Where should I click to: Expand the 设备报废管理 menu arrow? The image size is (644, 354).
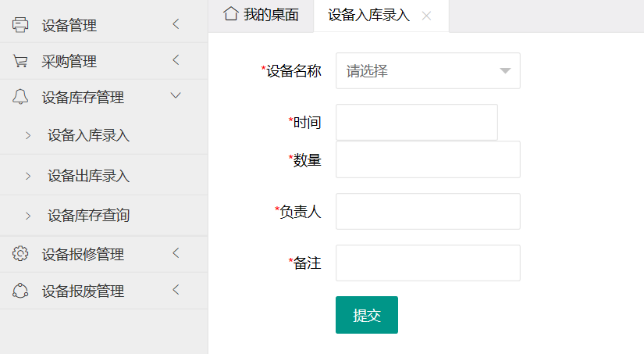click(176, 290)
